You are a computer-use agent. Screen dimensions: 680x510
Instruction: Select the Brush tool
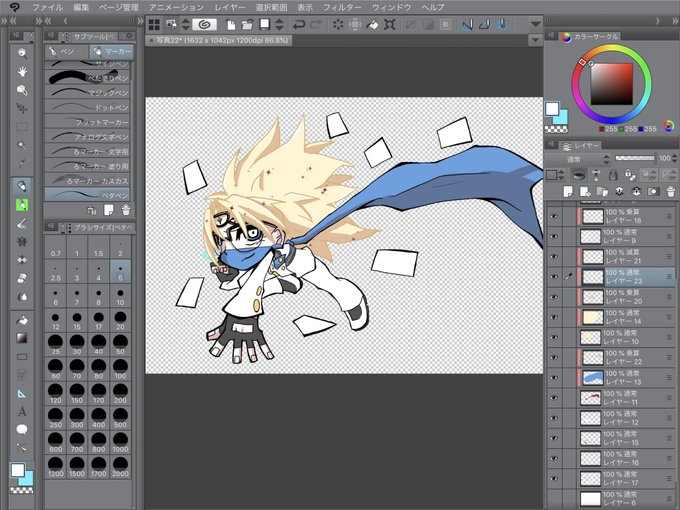coord(22,223)
